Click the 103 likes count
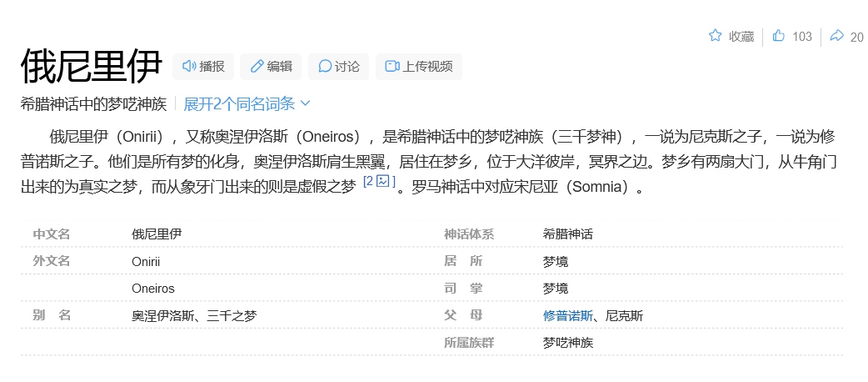868x382 pixels. (x=802, y=37)
